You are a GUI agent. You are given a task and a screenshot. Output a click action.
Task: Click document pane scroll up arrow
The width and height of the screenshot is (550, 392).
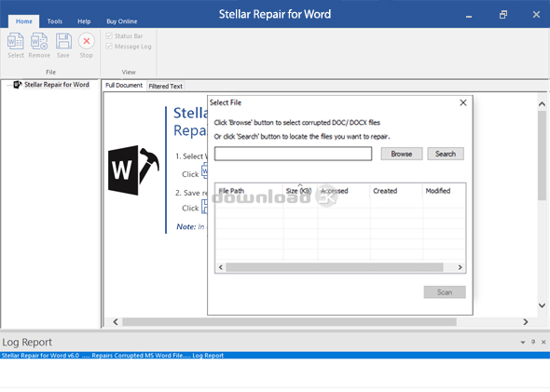542,104
